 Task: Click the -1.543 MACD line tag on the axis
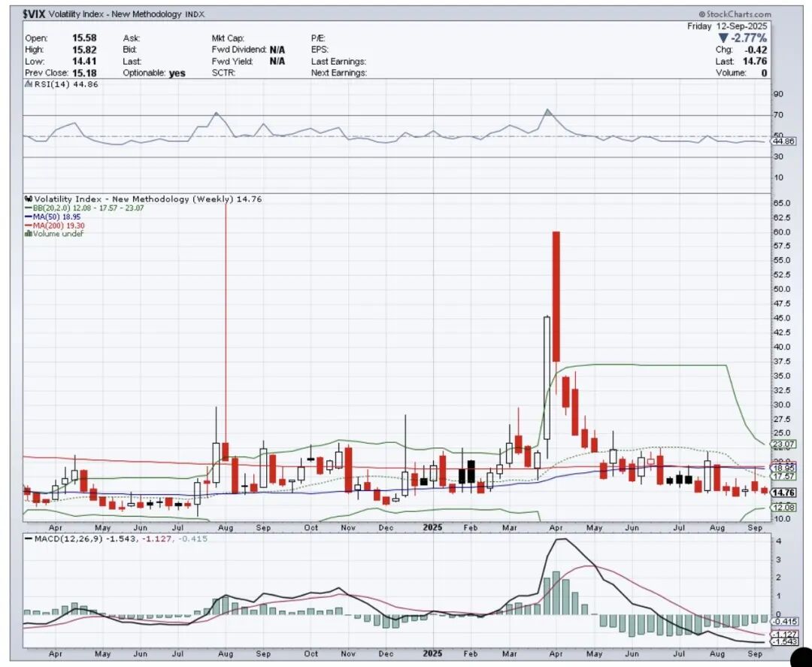tap(784, 642)
